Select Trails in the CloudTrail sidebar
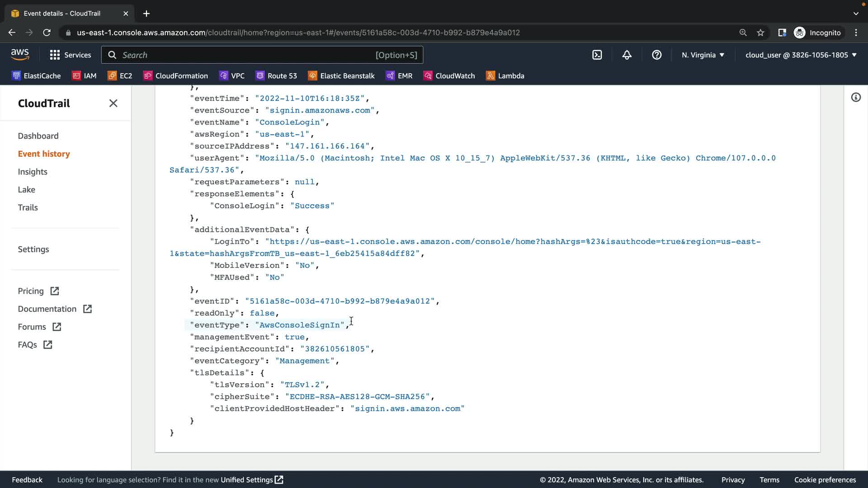The width and height of the screenshot is (868, 488). pos(28,208)
